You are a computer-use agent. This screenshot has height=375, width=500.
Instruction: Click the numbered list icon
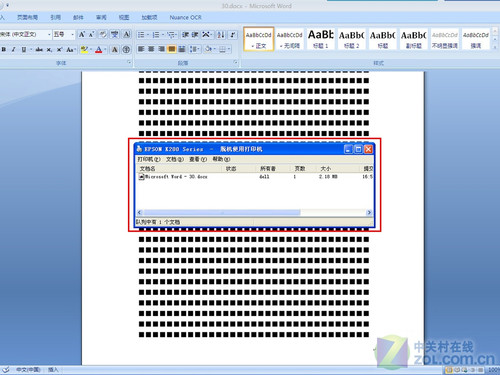(x=156, y=35)
